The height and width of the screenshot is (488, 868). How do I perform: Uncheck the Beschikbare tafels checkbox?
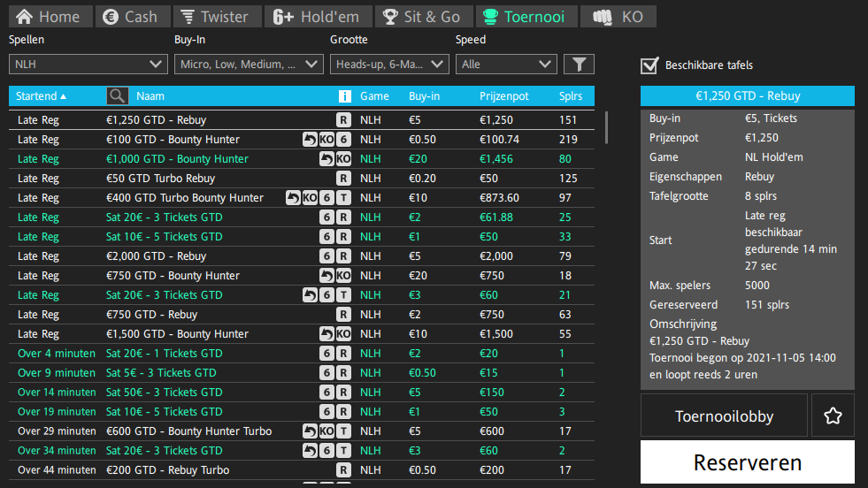click(649, 65)
